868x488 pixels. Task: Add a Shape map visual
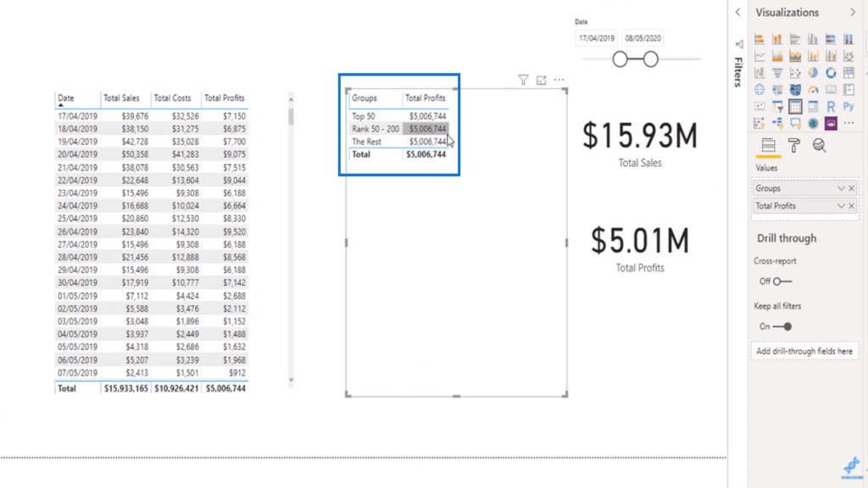point(795,90)
